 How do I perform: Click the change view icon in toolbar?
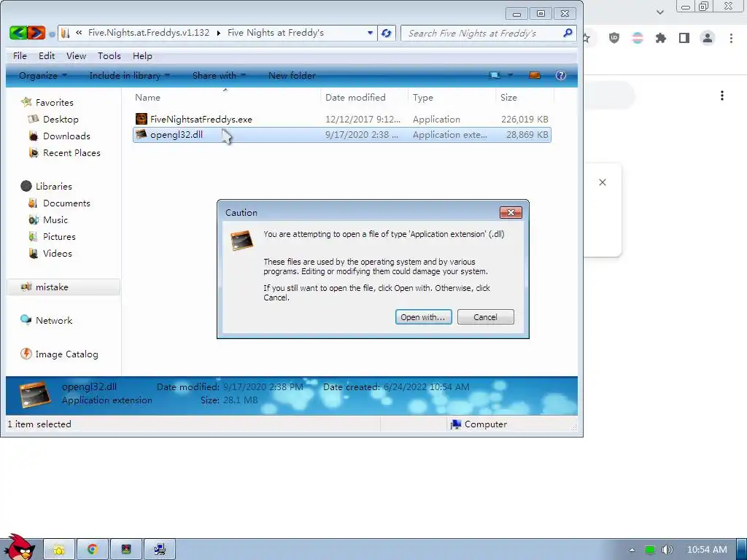tap(495, 75)
